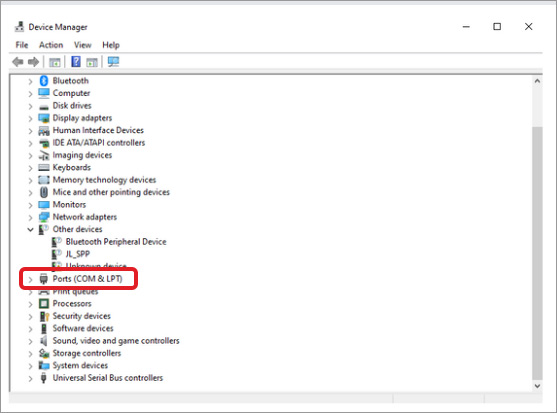
Task: Click the Processors category icon
Action: pos(44,304)
